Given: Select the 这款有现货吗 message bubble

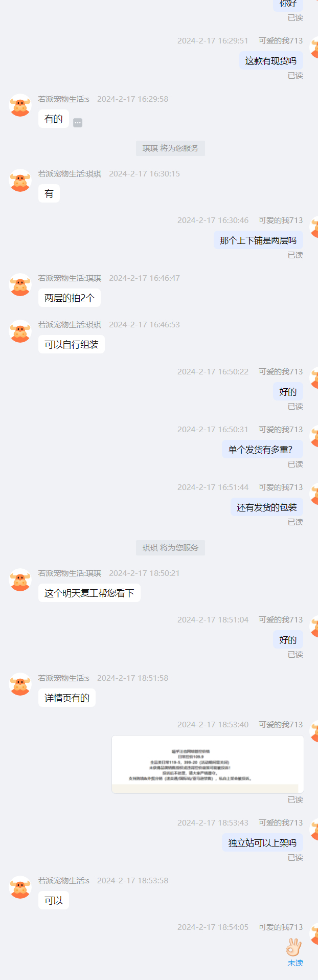Looking at the screenshot, I should tap(271, 61).
